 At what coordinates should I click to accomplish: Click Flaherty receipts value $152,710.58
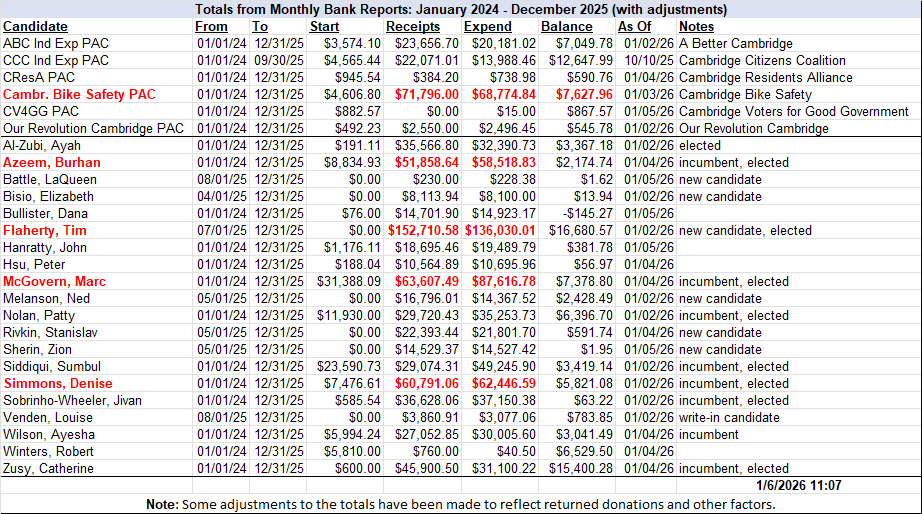tap(423, 231)
